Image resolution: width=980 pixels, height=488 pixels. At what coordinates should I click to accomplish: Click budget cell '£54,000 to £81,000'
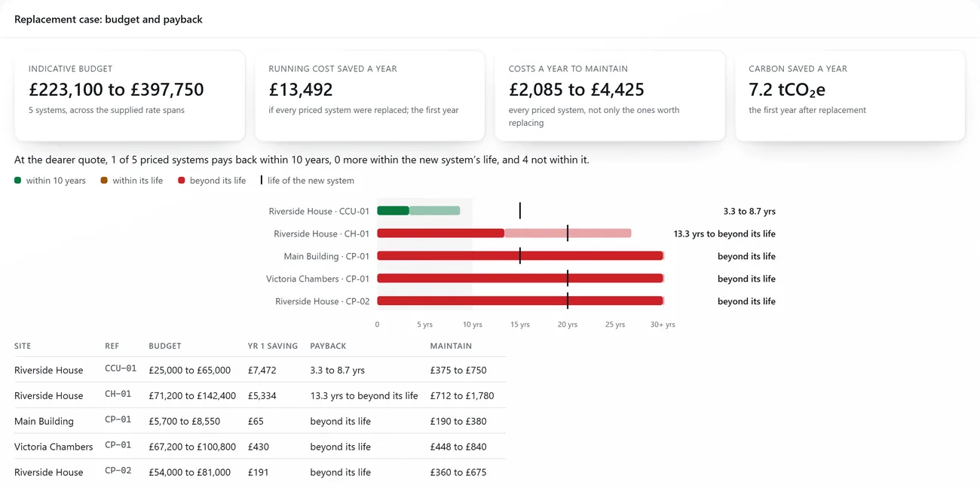coord(190,473)
